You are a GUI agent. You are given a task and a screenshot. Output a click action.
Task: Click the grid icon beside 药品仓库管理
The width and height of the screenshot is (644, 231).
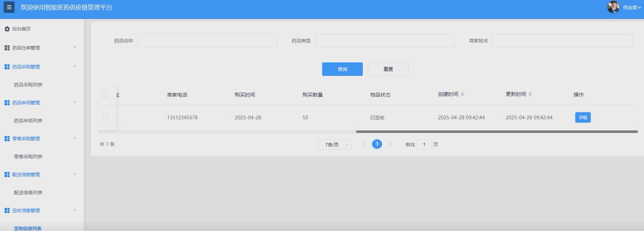click(7, 48)
